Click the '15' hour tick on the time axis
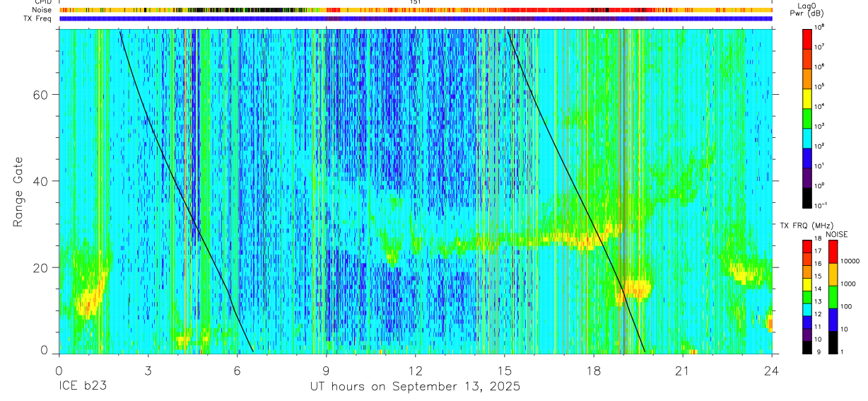The height and width of the screenshot is (401, 868). [505, 371]
